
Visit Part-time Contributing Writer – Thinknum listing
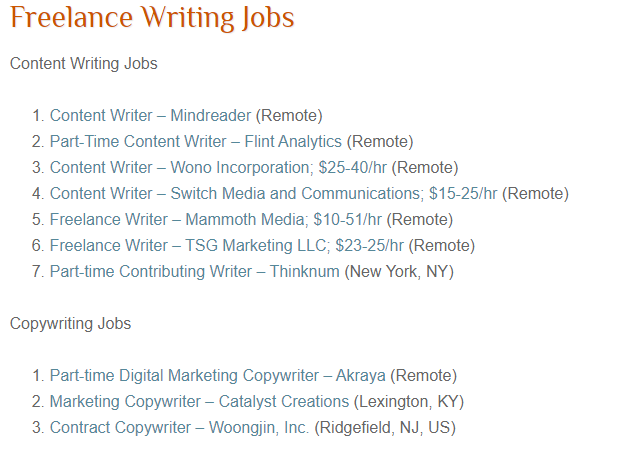coord(194,271)
